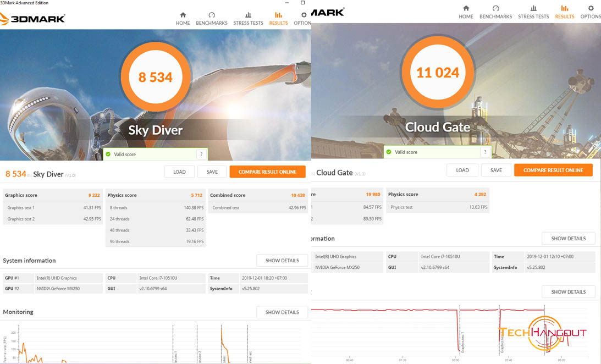This screenshot has width=601, height=364.
Task: Minimize the 3DMark Advanced Edition window
Action: coord(286,3)
